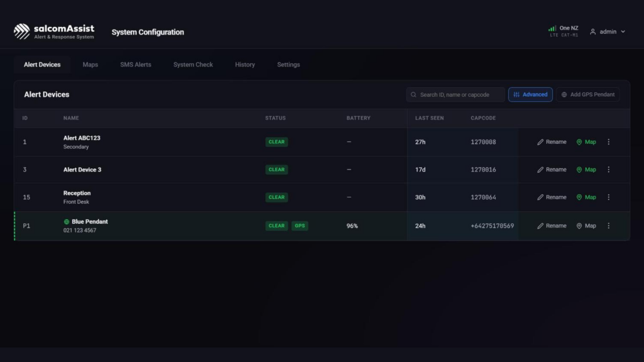Switch to the Maps tab

(91, 65)
